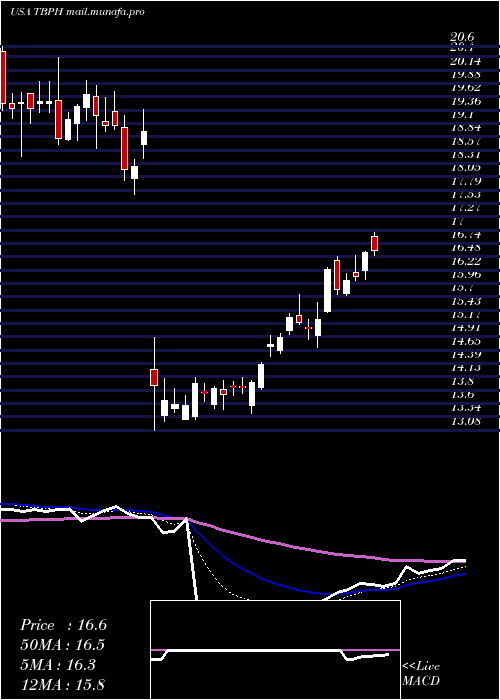The height and width of the screenshot is (700, 500).
Task: Click the 15.7 price axis label
Action: 462,287
